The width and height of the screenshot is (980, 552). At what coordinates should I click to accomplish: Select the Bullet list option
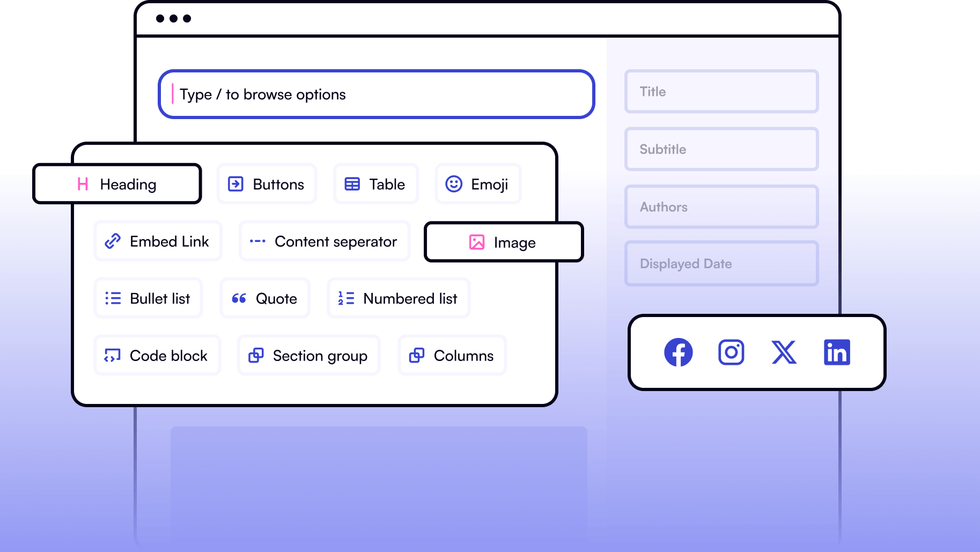[148, 298]
